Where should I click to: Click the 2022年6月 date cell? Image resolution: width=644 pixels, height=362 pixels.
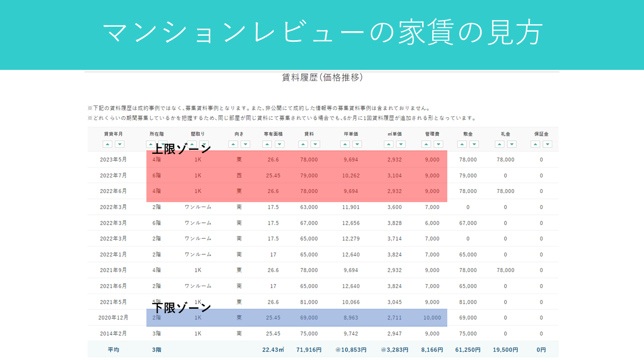113,191
